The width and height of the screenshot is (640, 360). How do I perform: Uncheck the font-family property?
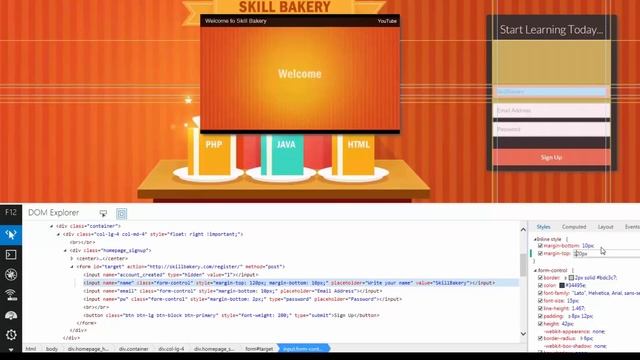point(540,293)
